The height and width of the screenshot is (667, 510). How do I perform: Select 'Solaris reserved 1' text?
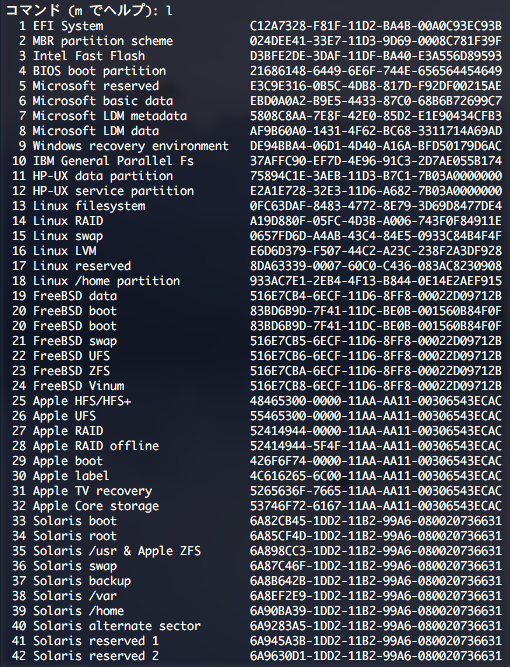coord(96,641)
